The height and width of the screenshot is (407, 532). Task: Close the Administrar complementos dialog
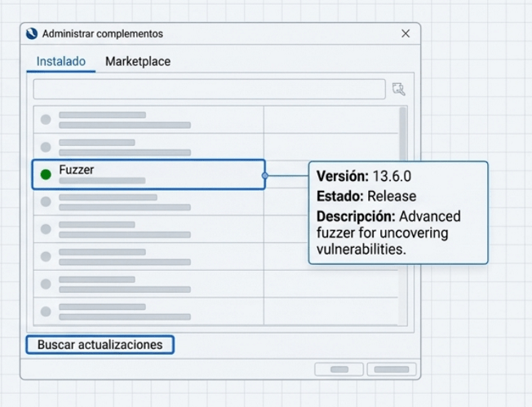(x=406, y=33)
